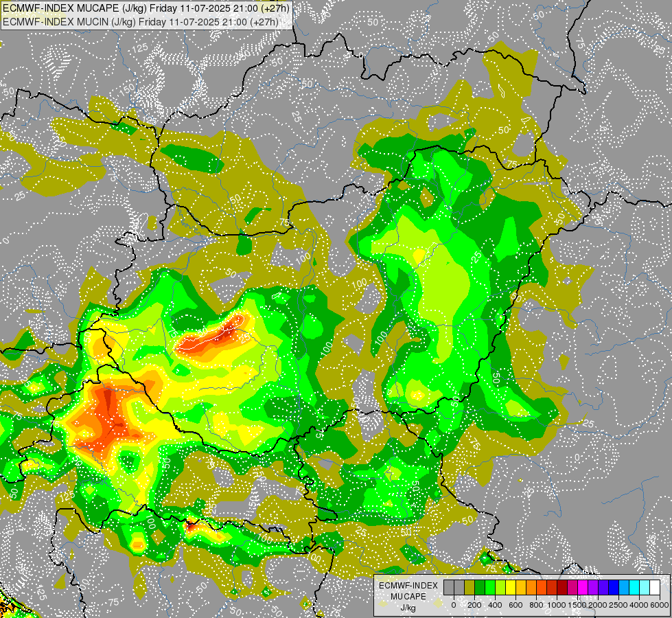Select the dark red legend swatch after 1000
Viewport: 672px width, 618px height.
point(562,588)
